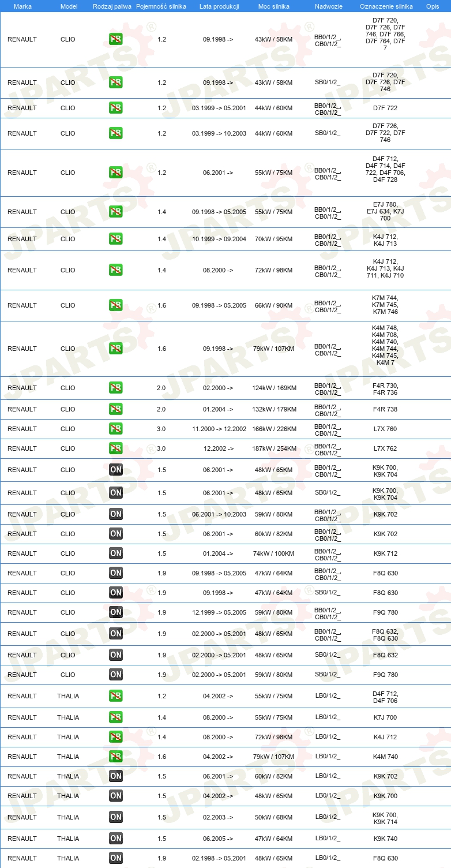Click petrol icon in CLIO 70kW / 95KM row

coord(116,239)
